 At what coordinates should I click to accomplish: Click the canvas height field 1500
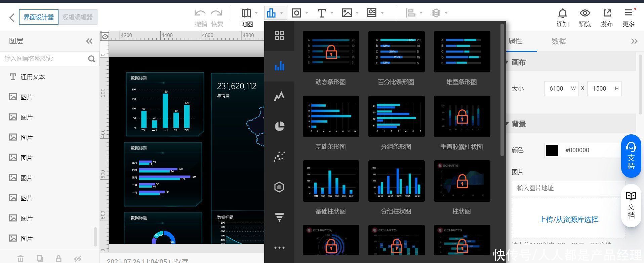[x=604, y=89]
